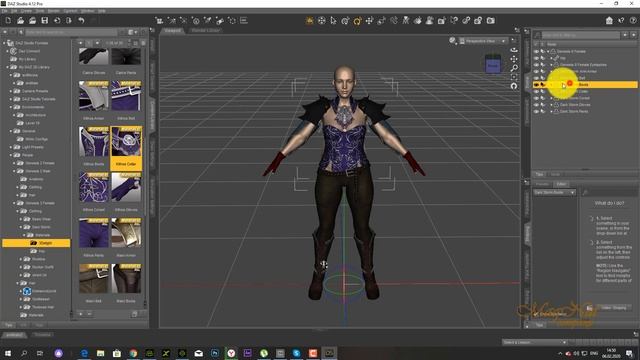640x360 pixels.
Task: Click the viewport zoom magnifier icon
Action: (514, 68)
